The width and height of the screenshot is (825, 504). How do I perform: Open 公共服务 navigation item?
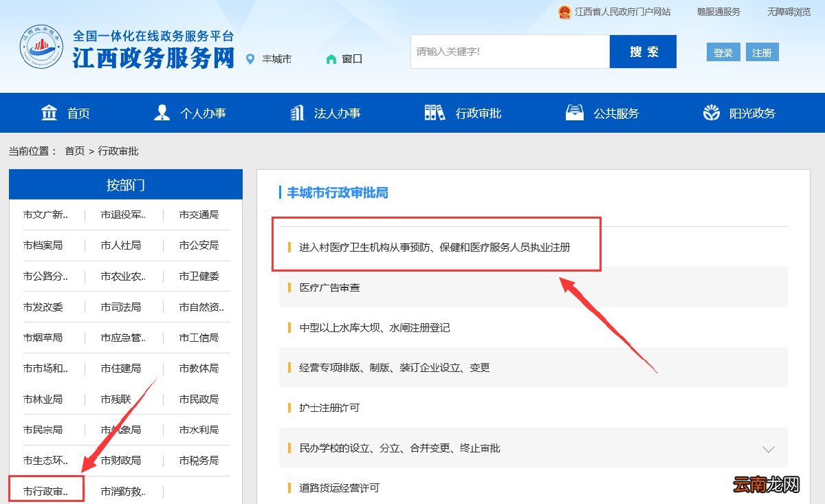pos(616,113)
